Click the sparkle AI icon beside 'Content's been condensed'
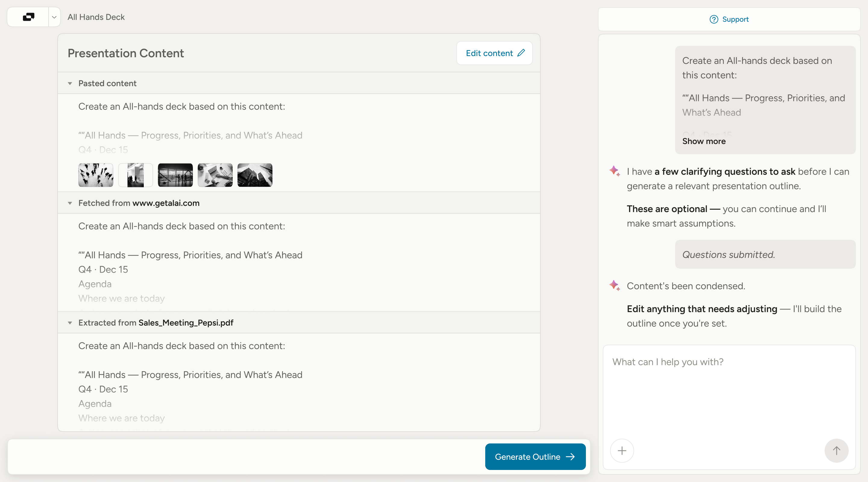The height and width of the screenshot is (482, 868). click(615, 286)
